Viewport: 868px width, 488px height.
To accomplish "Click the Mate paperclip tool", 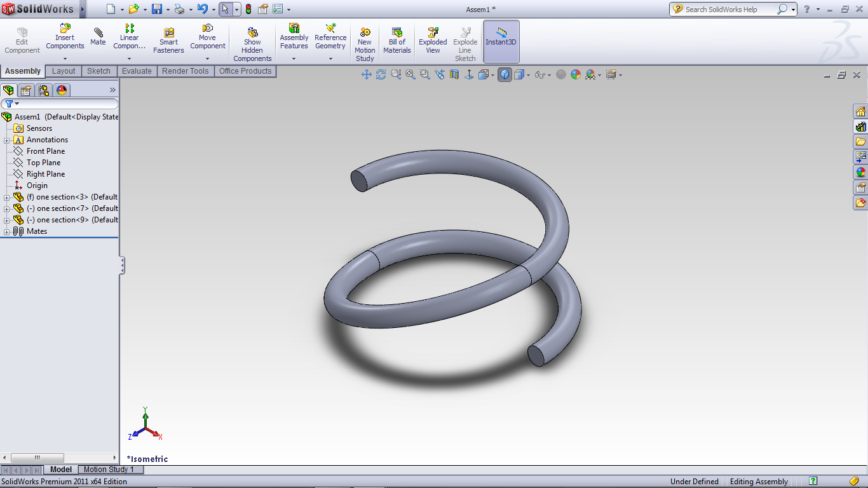I will click(98, 37).
